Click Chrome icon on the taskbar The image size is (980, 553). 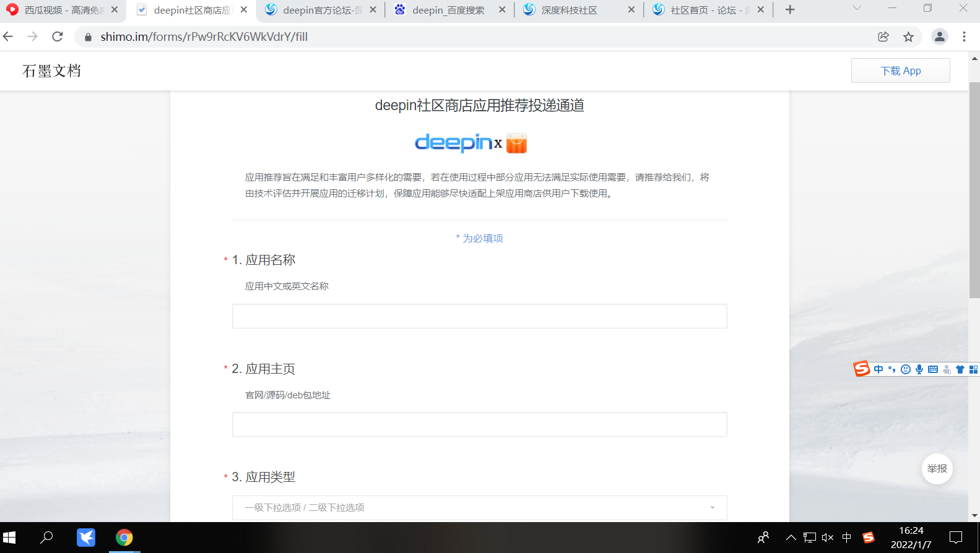124,538
